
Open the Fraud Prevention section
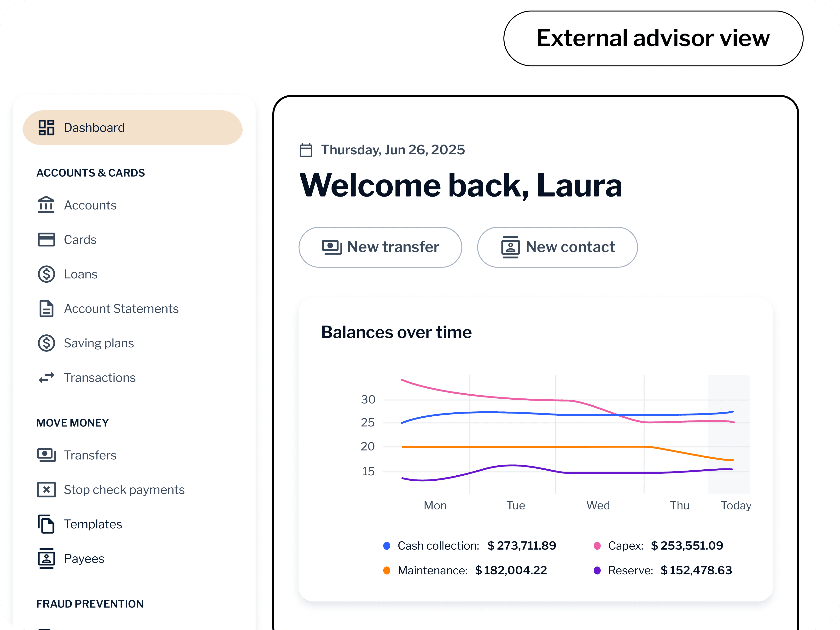tap(90, 604)
